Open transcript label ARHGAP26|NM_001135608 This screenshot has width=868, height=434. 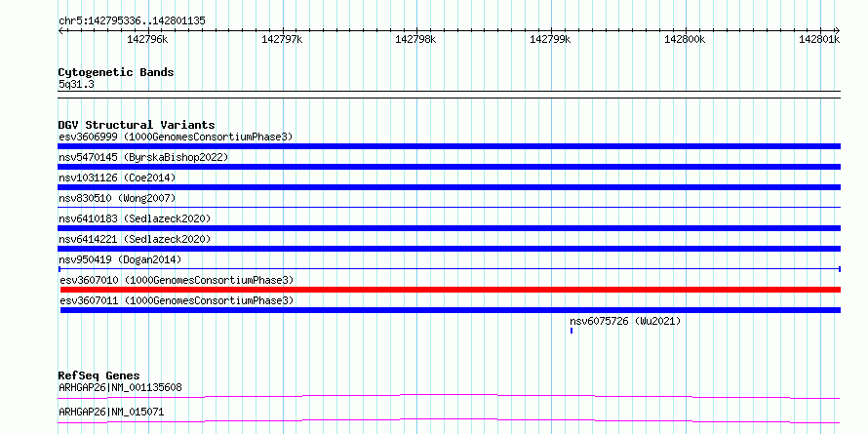tap(120, 387)
